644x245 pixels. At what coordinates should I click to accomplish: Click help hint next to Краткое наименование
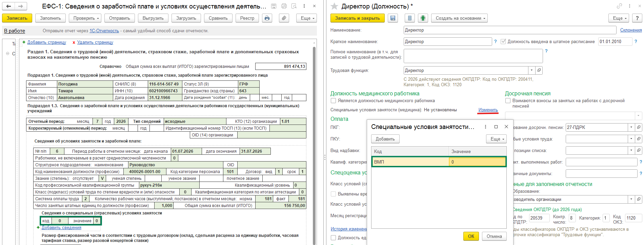tap(496, 41)
